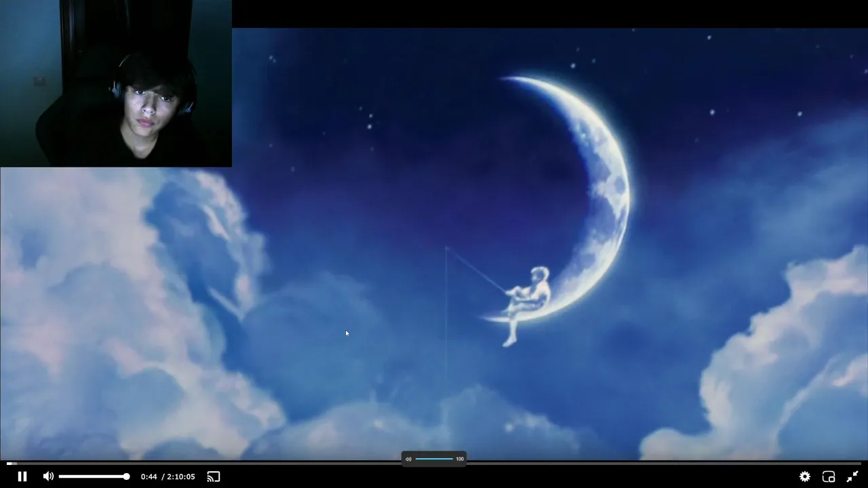Image resolution: width=868 pixels, height=488 pixels.
Task: Cast video to another device
Action: pyautogui.click(x=214, y=476)
